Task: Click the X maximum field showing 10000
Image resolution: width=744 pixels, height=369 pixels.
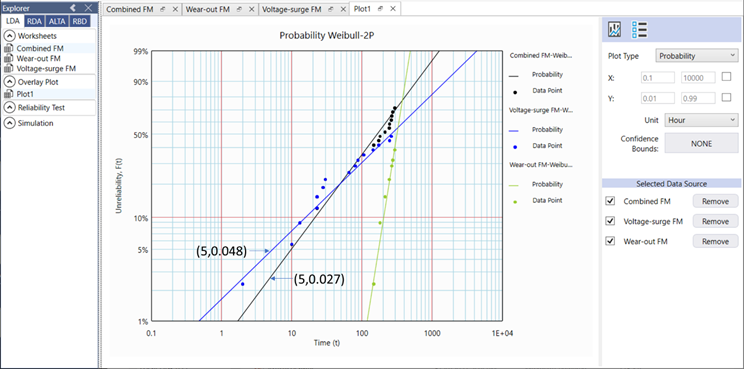Action: (698, 78)
